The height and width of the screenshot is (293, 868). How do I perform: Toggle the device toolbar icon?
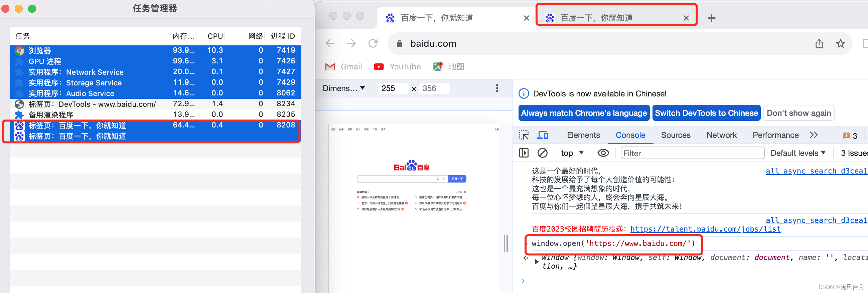(543, 135)
